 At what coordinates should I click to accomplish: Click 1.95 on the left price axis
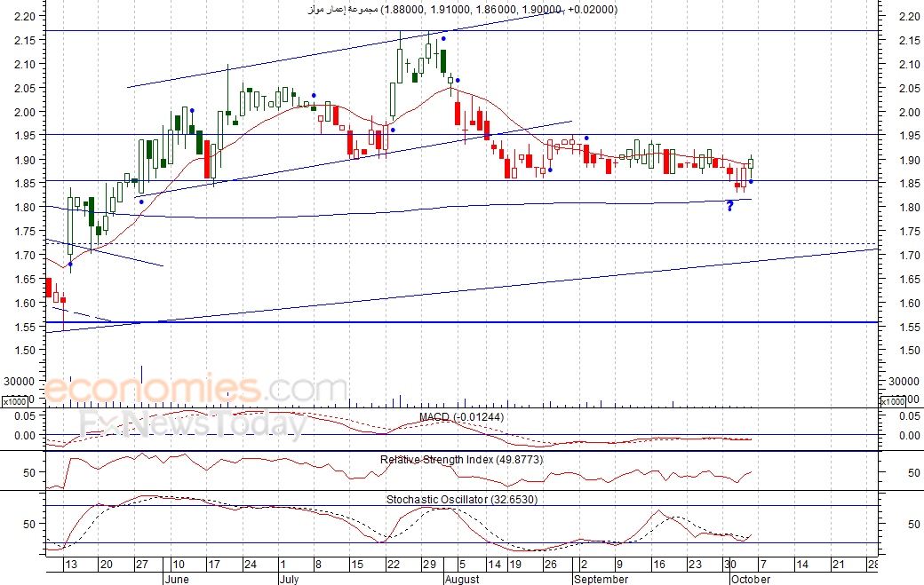[25, 135]
